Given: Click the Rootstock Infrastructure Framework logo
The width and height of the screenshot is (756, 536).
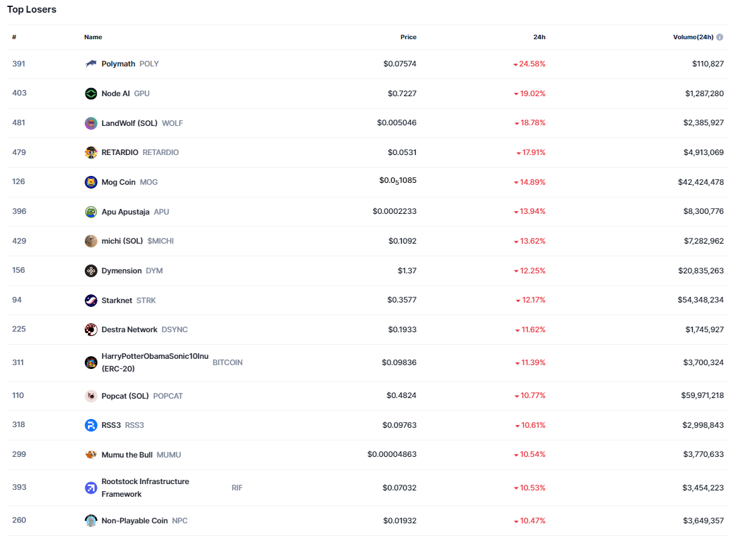Looking at the screenshot, I should (x=91, y=488).
